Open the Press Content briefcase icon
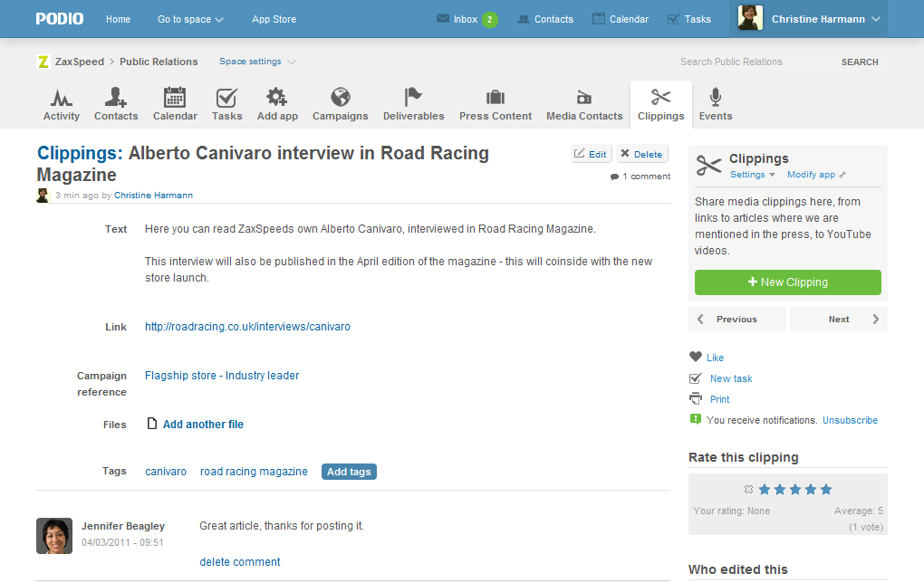 click(496, 98)
